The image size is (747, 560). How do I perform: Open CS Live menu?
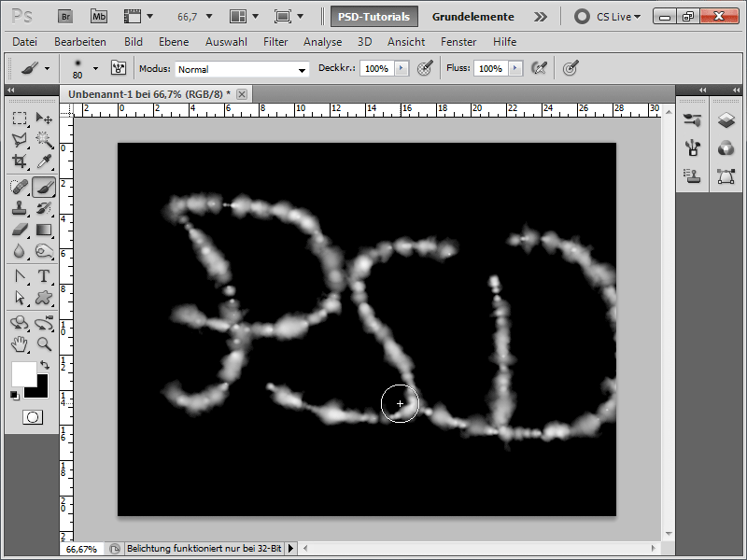608,17
